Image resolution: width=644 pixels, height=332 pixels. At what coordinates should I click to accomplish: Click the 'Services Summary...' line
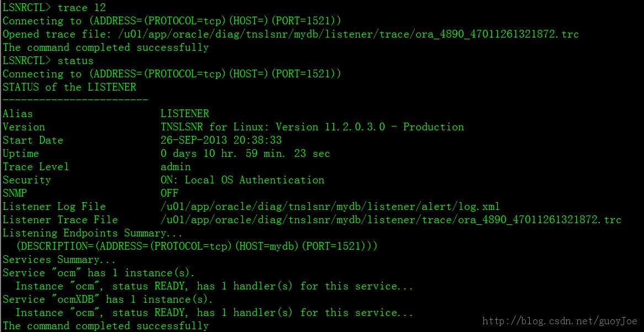point(59,260)
